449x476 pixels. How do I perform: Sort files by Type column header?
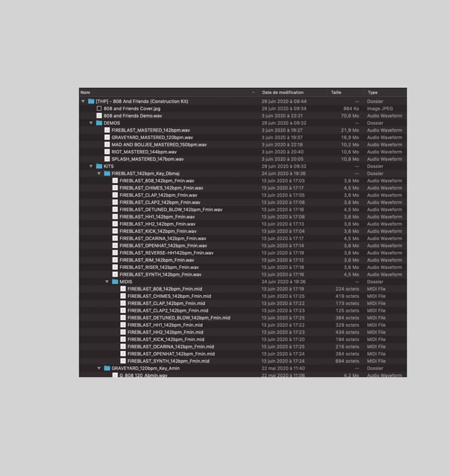(x=373, y=92)
